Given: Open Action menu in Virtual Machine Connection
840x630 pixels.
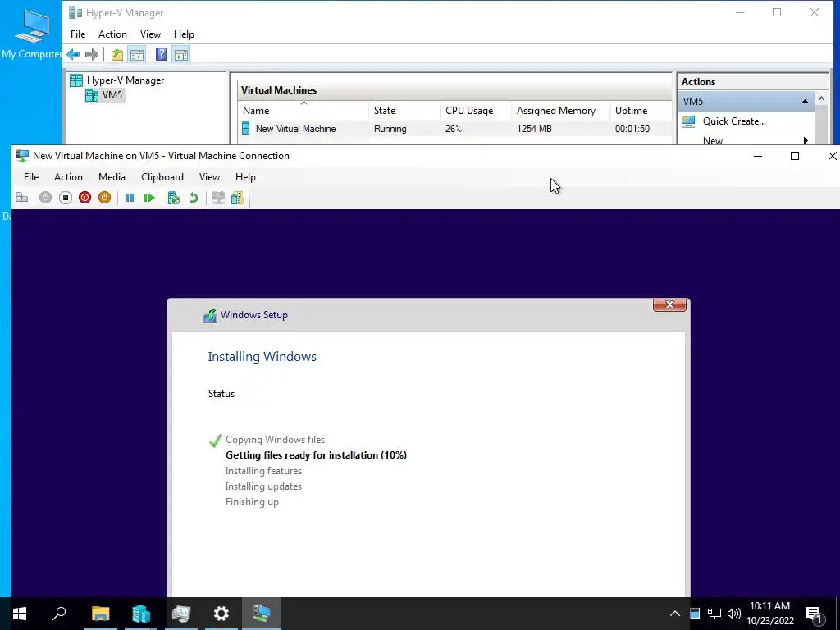Looking at the screenshot, I should point(68,177).
